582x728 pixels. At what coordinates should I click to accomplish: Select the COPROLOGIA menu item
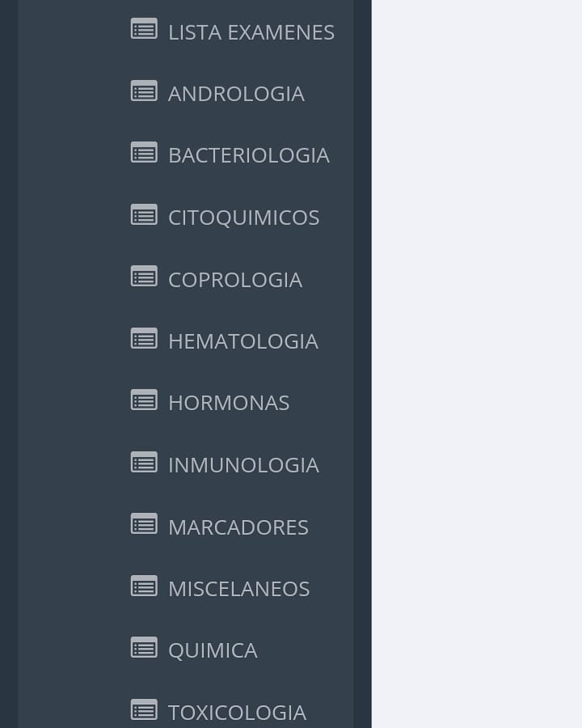pyautogui.click(x=235, y=280)
